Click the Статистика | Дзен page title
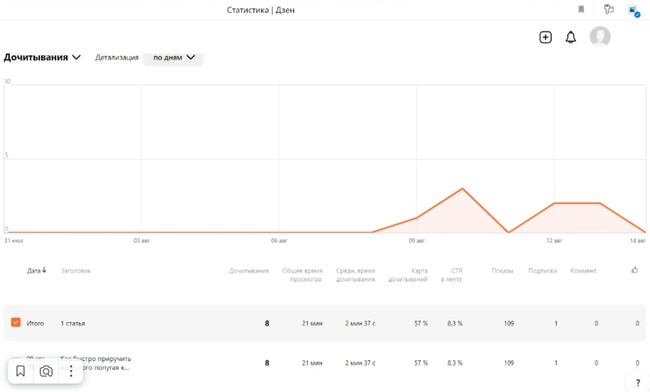The height and width of the screenshot is (392, 650). [x=260, y=10]
